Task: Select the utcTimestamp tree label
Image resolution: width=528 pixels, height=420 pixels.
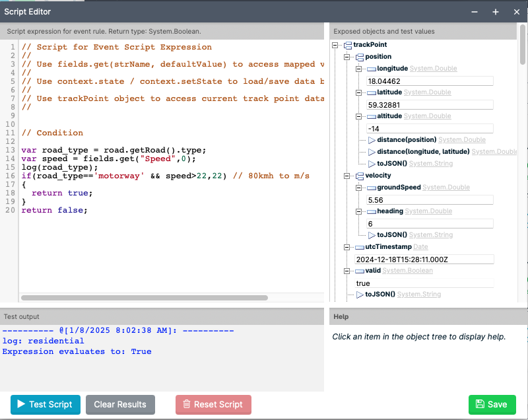Action: pos(388,246)
